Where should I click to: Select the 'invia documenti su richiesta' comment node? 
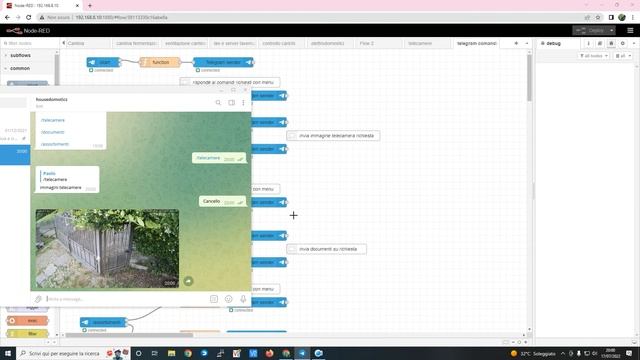[326, 249]
